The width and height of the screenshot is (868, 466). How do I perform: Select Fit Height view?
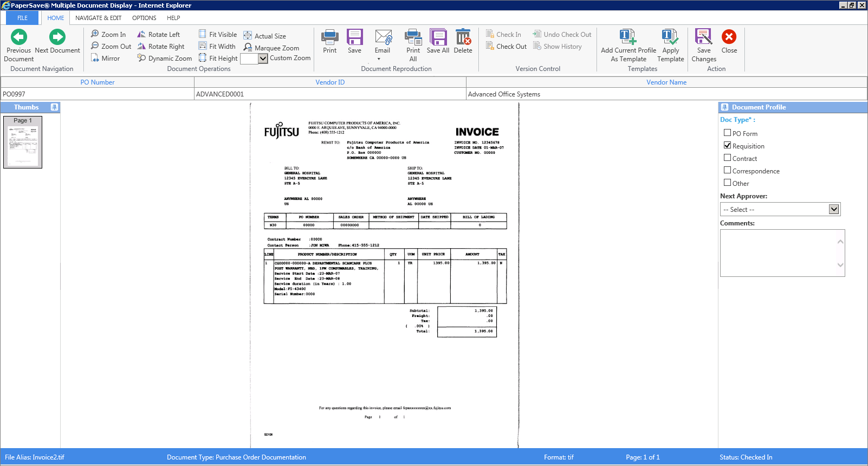click(218, 58)
